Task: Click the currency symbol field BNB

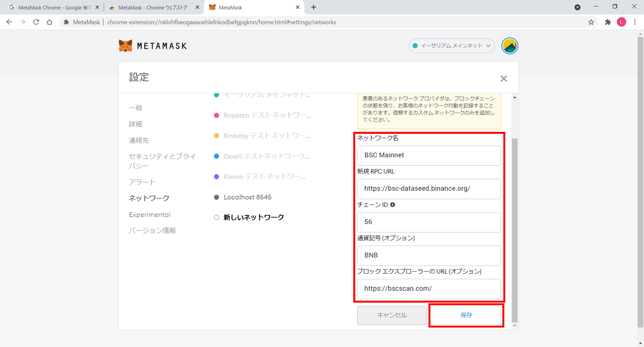Action: coord(429,255)
